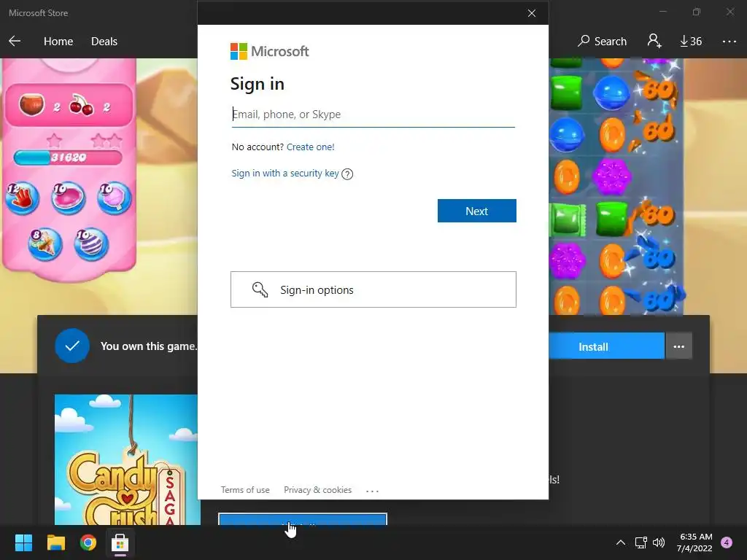Viewport: 747px width, 560px height.
Task: Click the Sign in heading text
Action: 258,84
